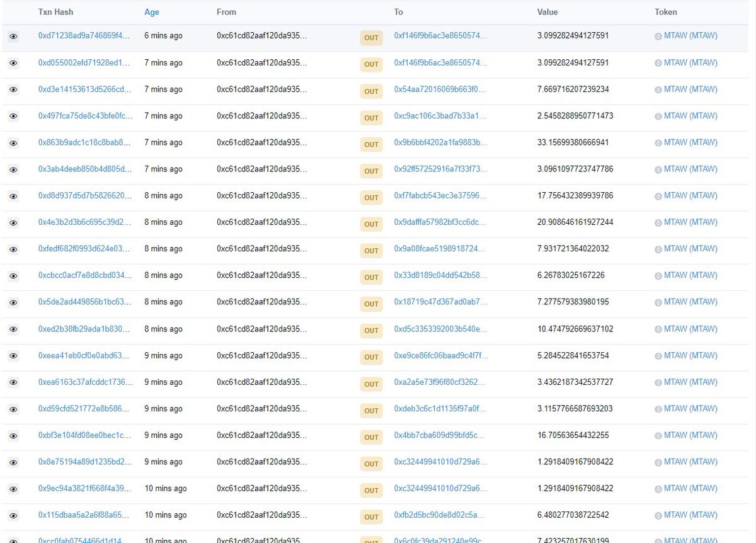Toggle the Age column header format
Image resolution: width=756 pixels, height=543 pixels.
point(151,12)
